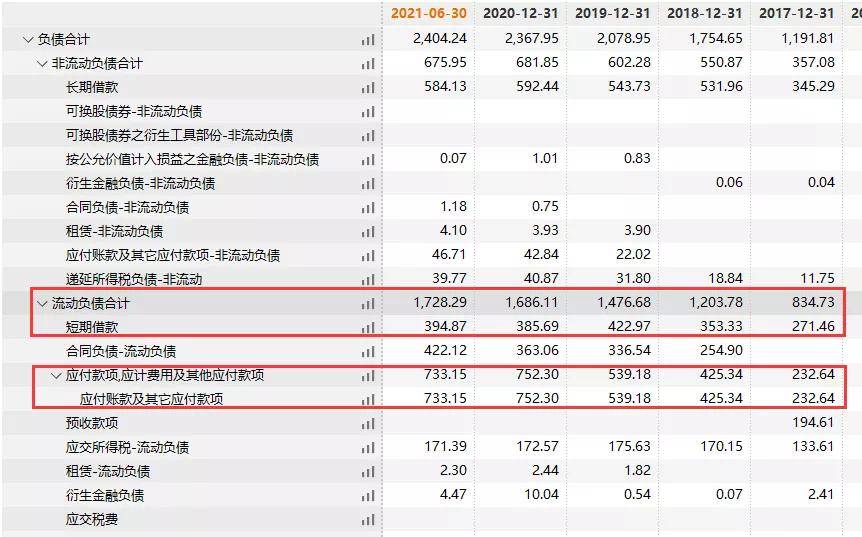
Task: Click the 1,476.68 cell
Action: pyautogui.click(x=624, y=302)
